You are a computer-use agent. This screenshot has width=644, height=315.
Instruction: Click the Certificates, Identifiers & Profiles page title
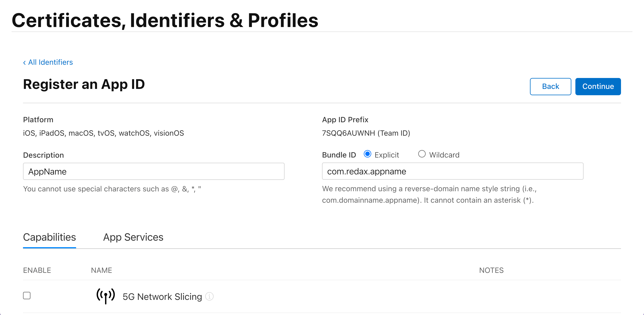(x=165, y=20)
